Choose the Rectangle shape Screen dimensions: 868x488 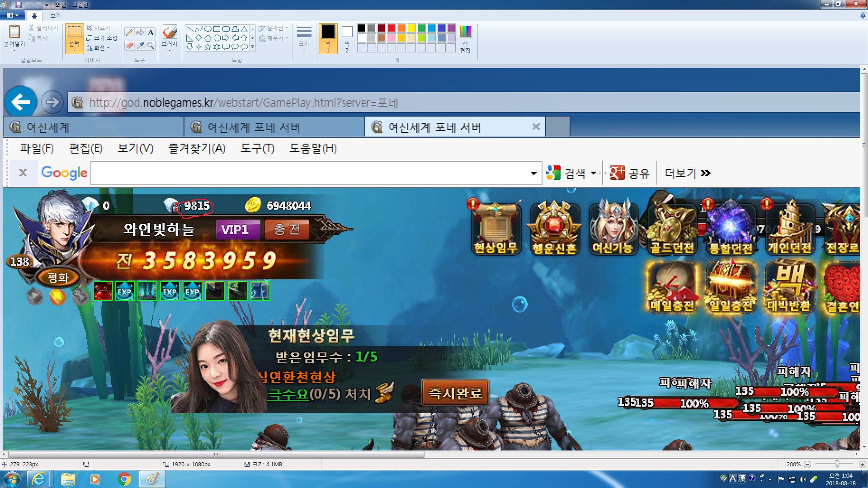click(217, 29)
